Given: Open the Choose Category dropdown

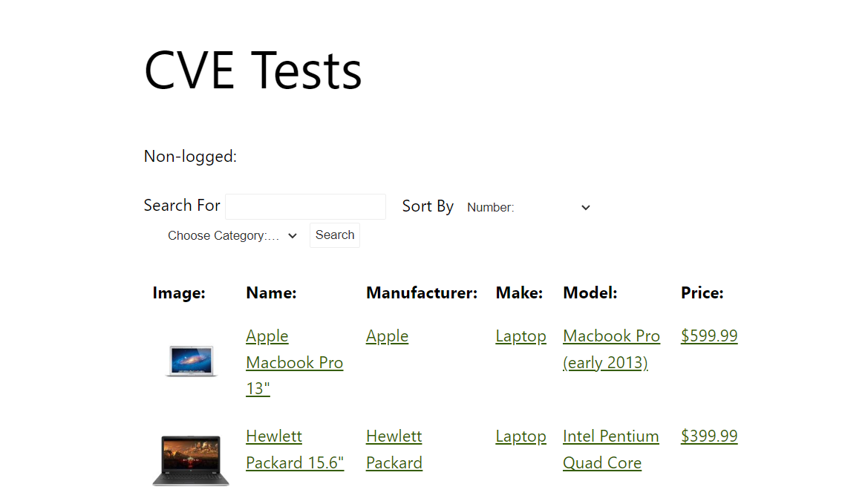Looking at the screenshot, I should [232, 235].
